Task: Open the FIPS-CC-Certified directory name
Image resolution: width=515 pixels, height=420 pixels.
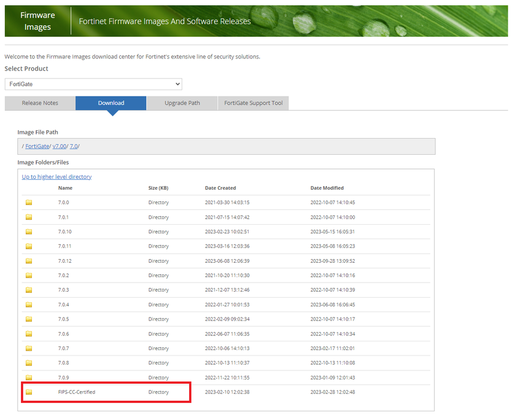Action: point(77,392)
